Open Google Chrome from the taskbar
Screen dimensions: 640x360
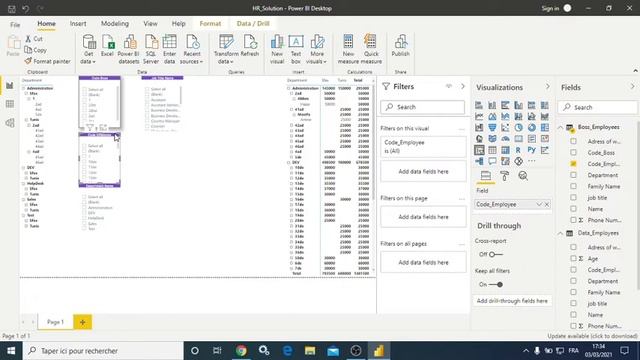pyautogui.click(x=241, y=351)
